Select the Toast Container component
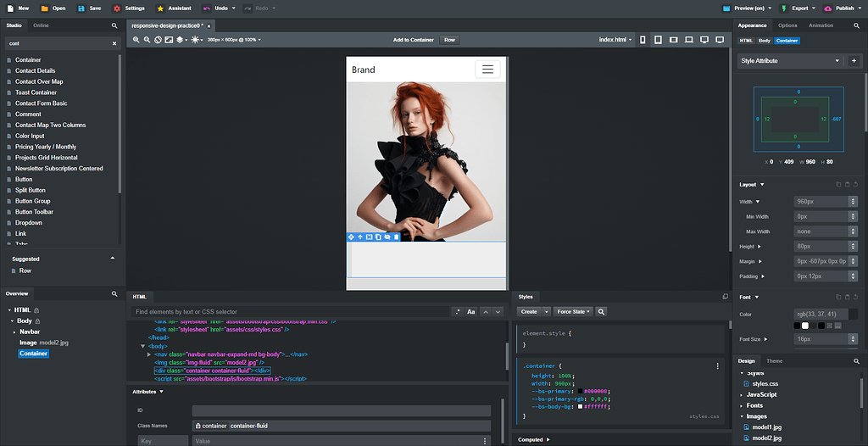The height and width of the screenshot is (446, 868). click(x=36, y=92)
